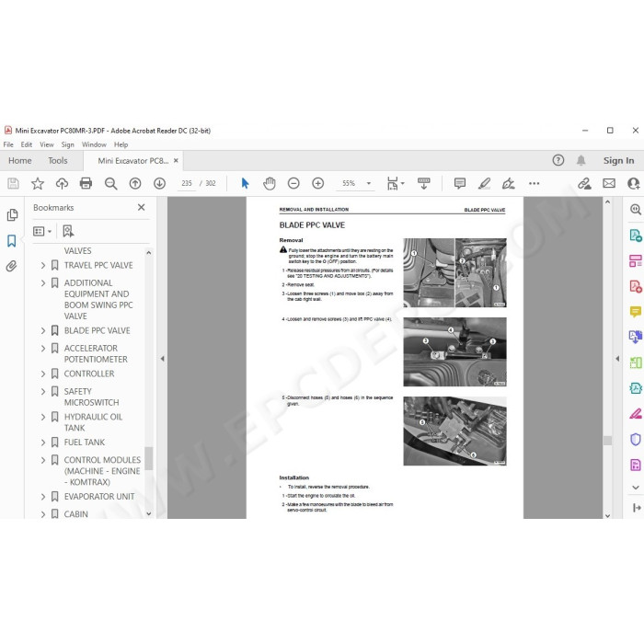Open the Help menu
Screen dimensions: 644x644
point(121,144)
